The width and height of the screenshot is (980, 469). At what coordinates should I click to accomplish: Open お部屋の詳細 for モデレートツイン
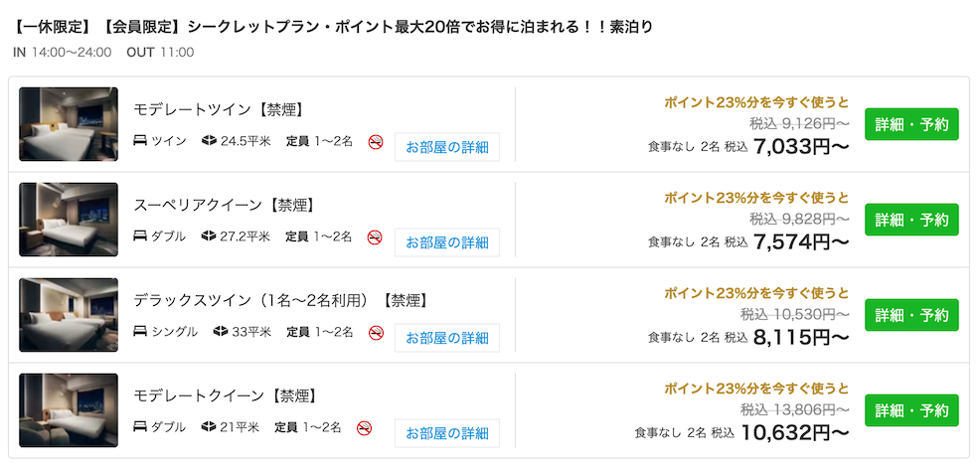coord(447,147)
